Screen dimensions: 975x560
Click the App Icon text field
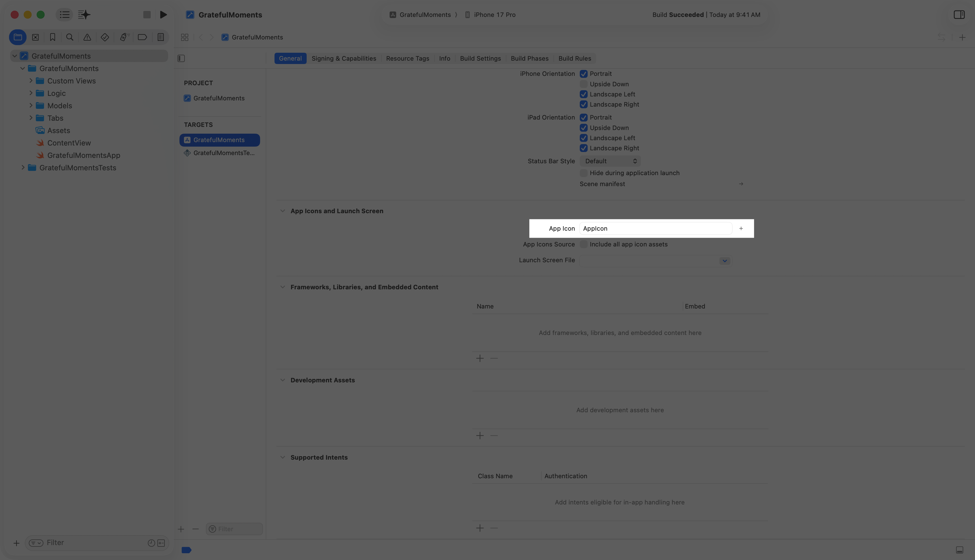[x=655, y=228]
